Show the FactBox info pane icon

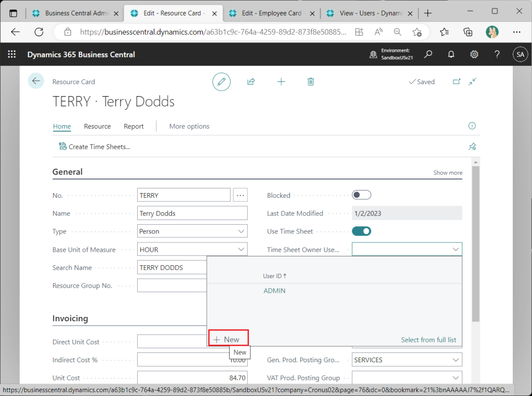pyautogui.click(x=472, y=126)
